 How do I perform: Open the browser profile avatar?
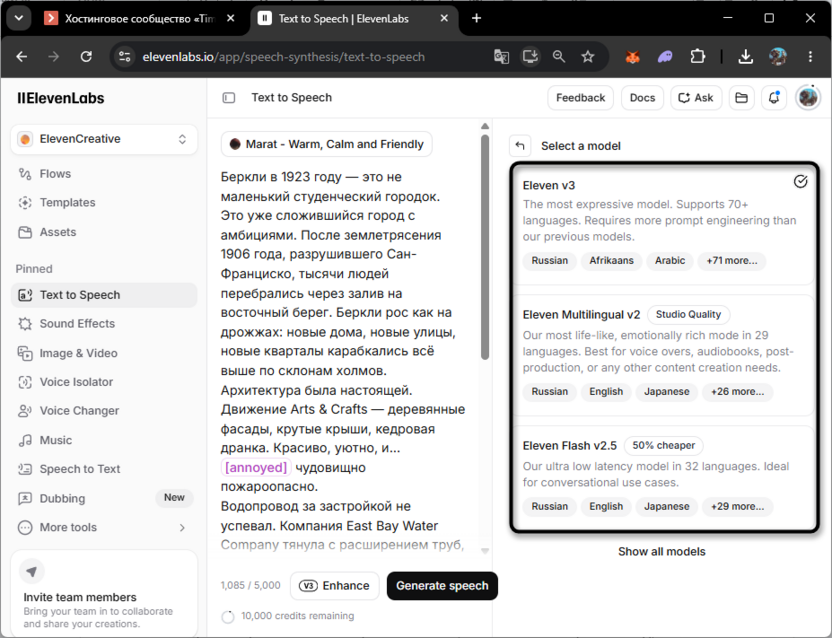pos(778,56)
